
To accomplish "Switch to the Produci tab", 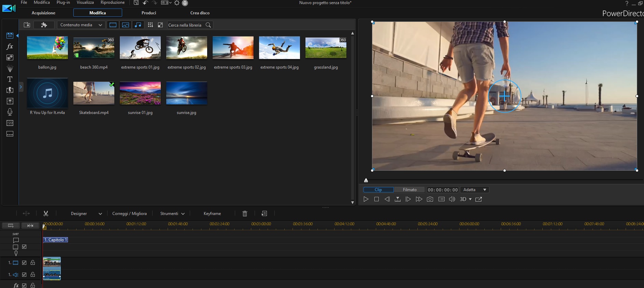I will click(x=149, y=13).
